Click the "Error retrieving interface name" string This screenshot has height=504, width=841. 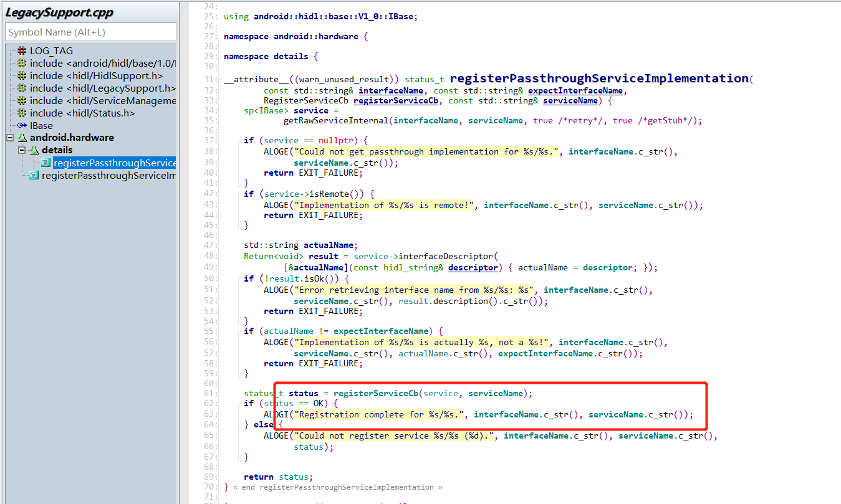tap(413, 290)
